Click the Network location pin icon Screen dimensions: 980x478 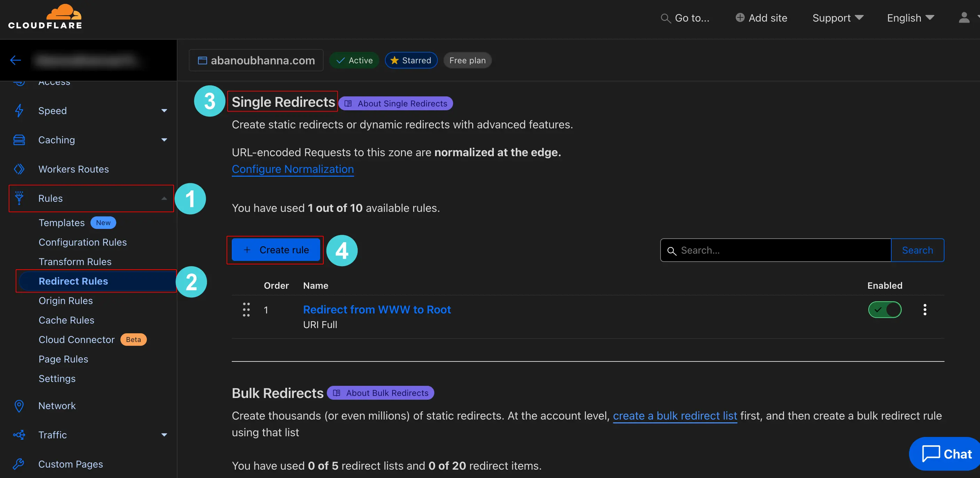(x=19, y=406)
